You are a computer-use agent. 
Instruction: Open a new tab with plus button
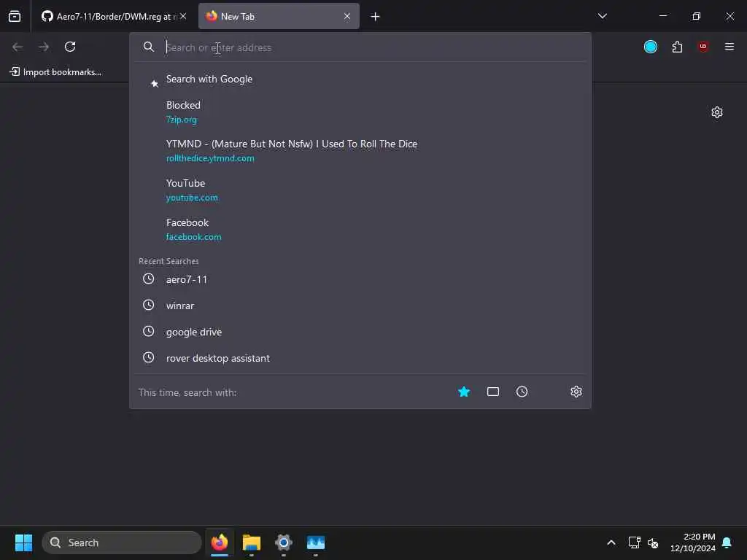point(376,17)
